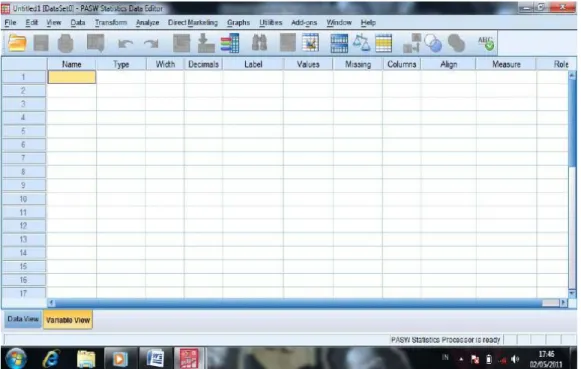Image resolution: width=581 pixels, height=369 pixels.
Task: Click the vertical scrollbar up arrow
Action: click(x=572, y=75)
